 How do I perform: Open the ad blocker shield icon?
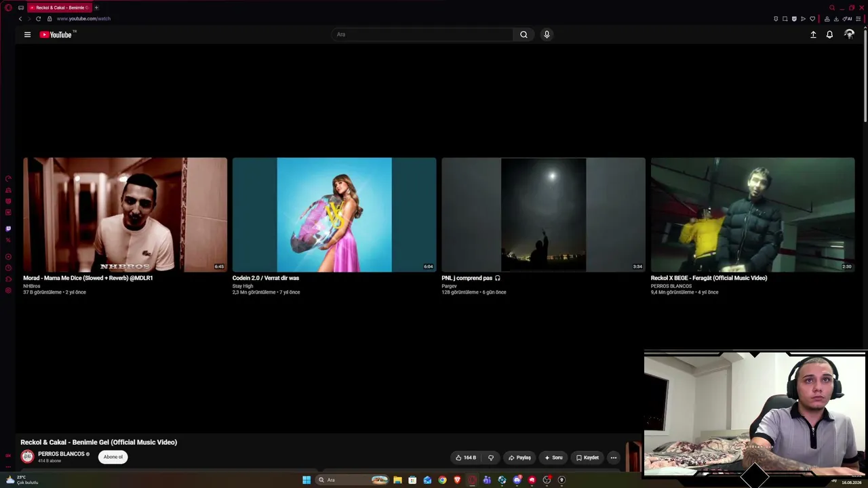pyautogui.click(x=794, y=19)
